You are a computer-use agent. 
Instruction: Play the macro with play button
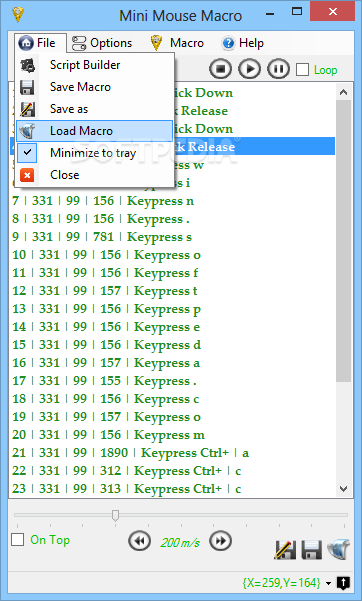click(x=249, y=69)
